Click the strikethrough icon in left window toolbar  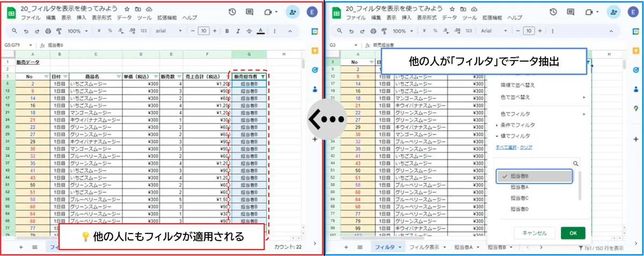248,31
